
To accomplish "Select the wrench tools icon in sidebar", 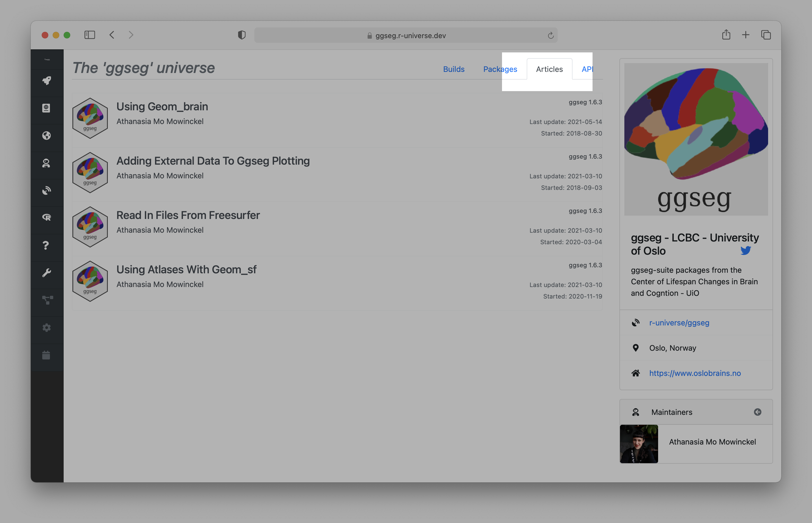I will tap(47, 272).
